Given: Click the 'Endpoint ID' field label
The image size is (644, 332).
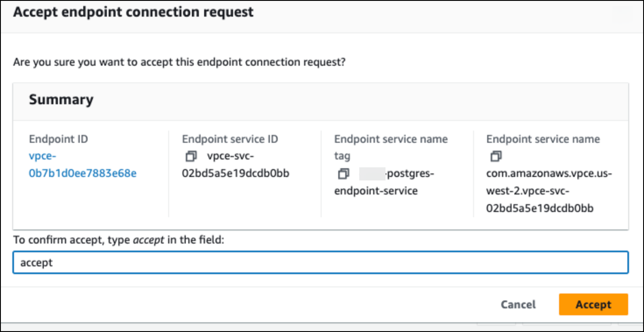Looking at the screenshot, I should tap(58, 139).
